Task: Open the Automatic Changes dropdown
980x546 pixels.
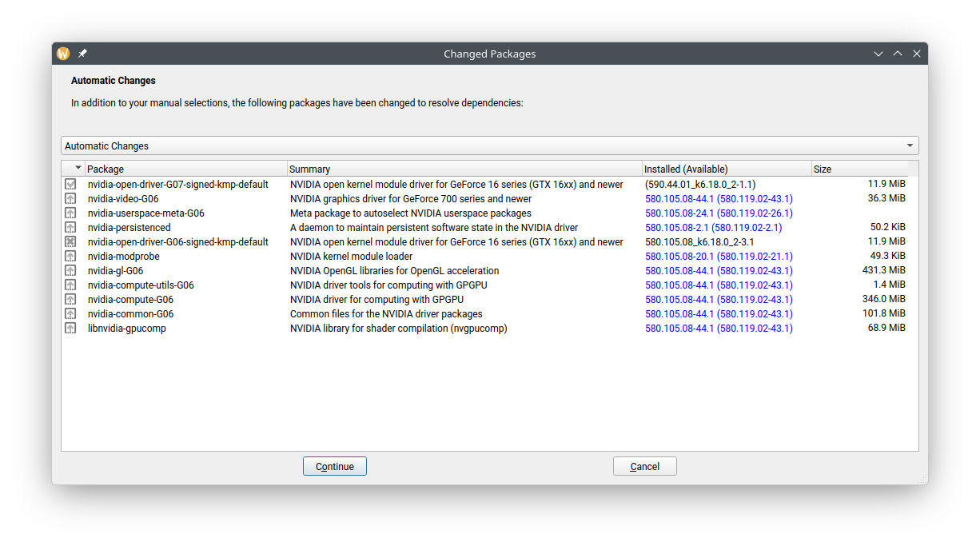Action: tap(489, 145)
